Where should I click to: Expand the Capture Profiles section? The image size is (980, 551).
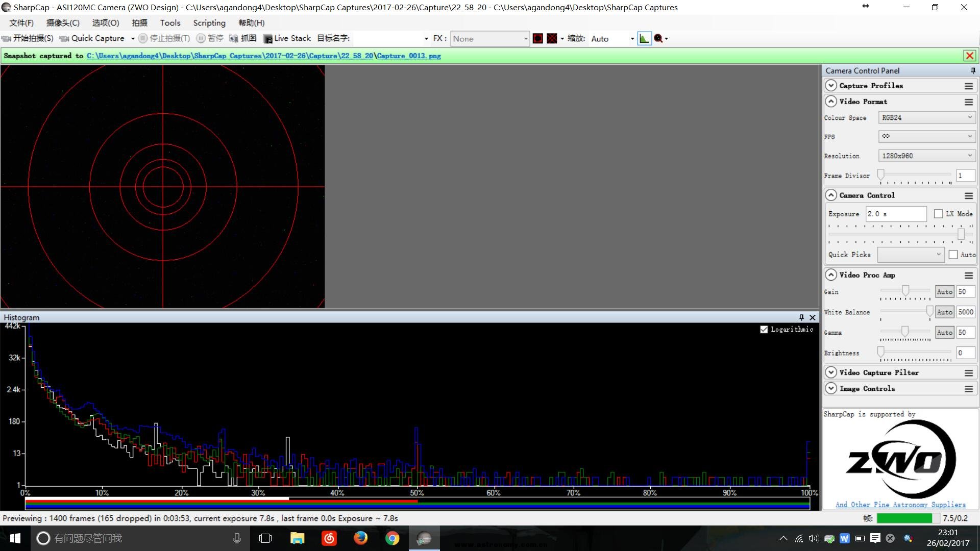[x=831, y=86]
